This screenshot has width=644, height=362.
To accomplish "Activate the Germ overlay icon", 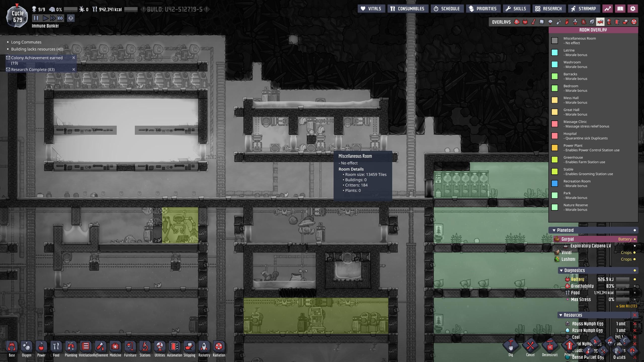I will [584, 22].
